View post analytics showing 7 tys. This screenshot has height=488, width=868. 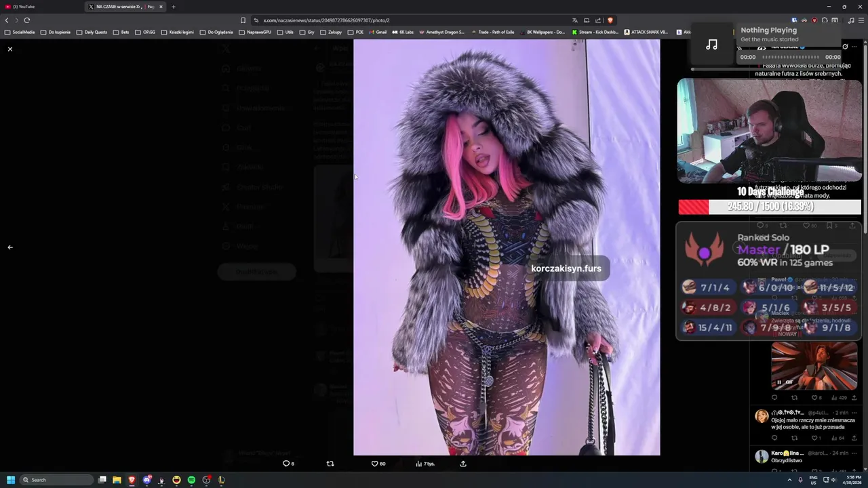[425, 464]
